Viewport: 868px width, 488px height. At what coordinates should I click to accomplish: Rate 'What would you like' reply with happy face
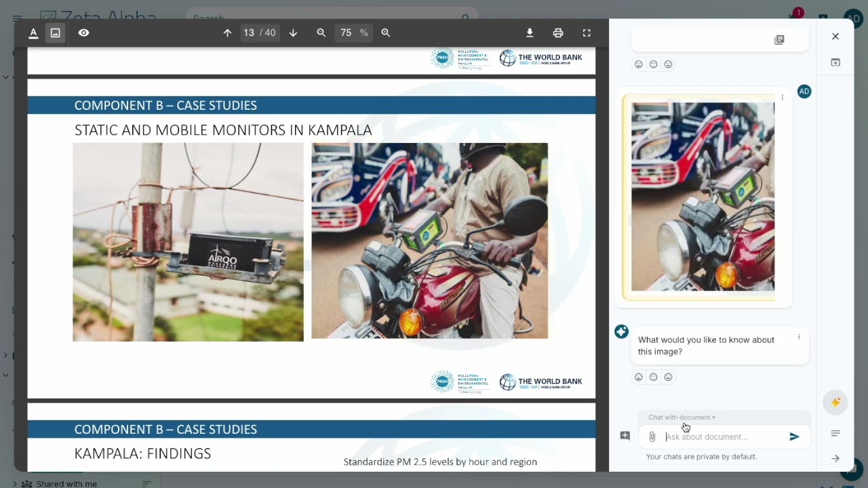coord(669,378)
